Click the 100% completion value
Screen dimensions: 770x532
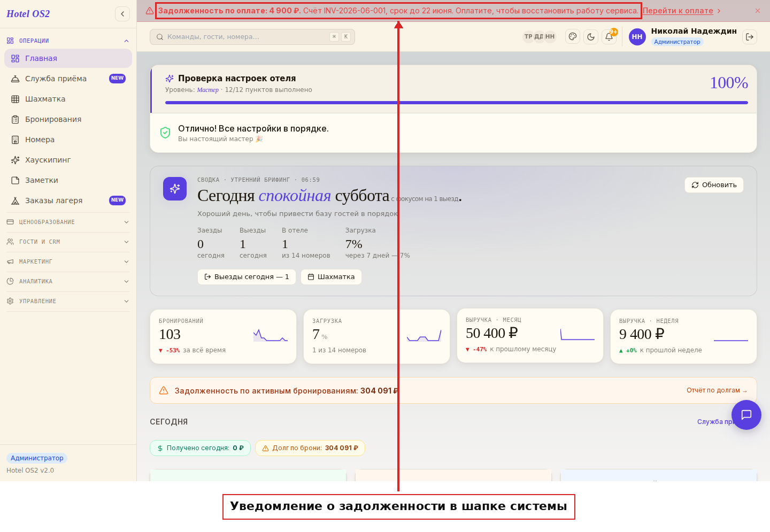coord(729,83)
